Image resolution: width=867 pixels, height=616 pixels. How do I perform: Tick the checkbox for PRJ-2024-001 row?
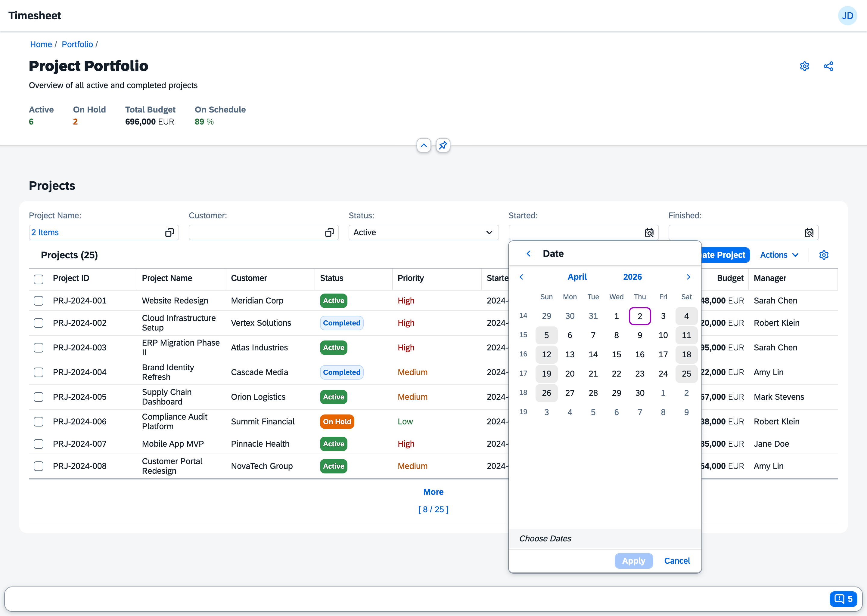(x=38, y=301)
